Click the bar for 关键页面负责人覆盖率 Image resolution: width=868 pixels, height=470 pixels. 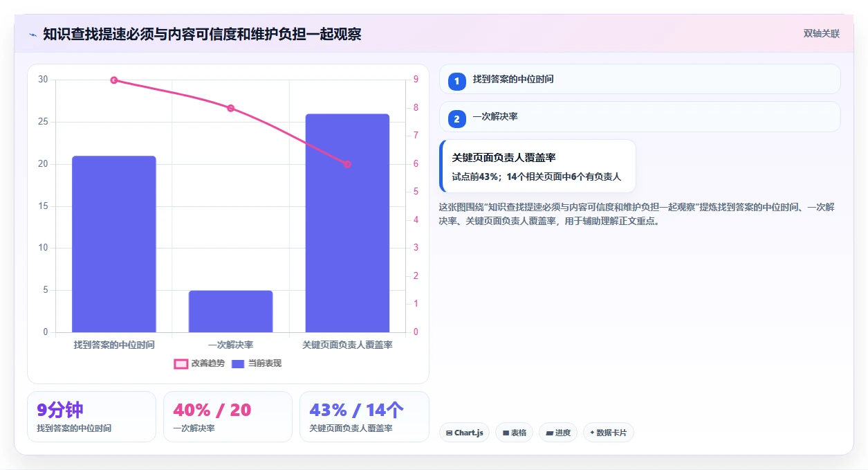tap(347, 223)
